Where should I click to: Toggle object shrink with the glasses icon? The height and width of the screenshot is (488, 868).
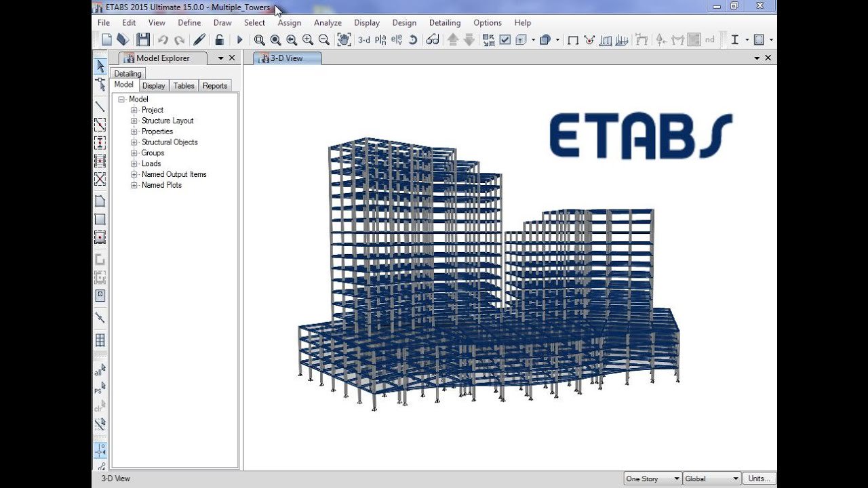coord(433,40)
